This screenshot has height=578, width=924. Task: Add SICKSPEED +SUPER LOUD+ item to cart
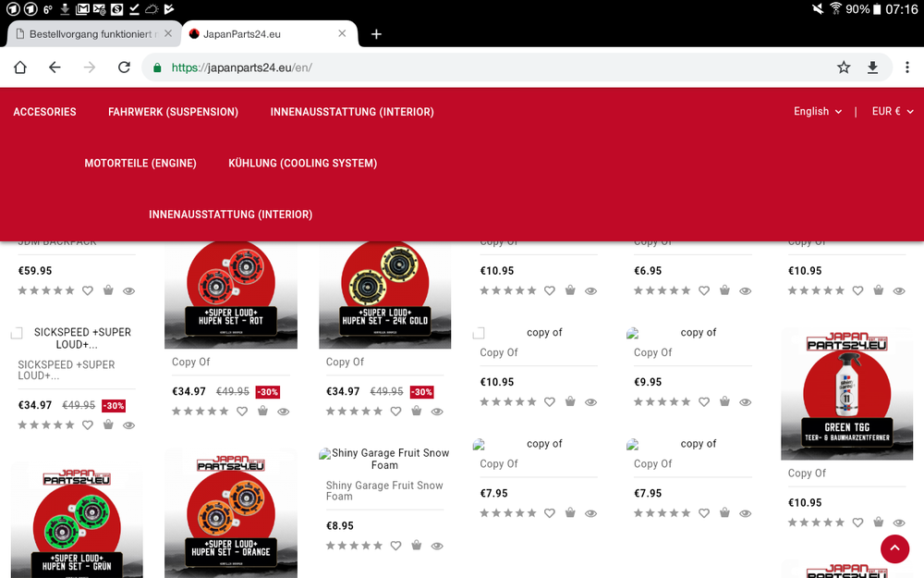[x=108, y=424]
